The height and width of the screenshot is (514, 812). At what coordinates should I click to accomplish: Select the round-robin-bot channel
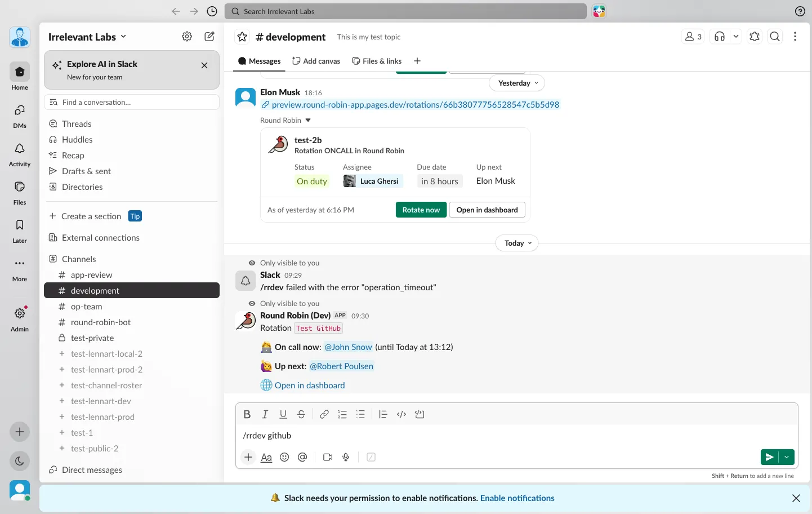coord(132,322)
